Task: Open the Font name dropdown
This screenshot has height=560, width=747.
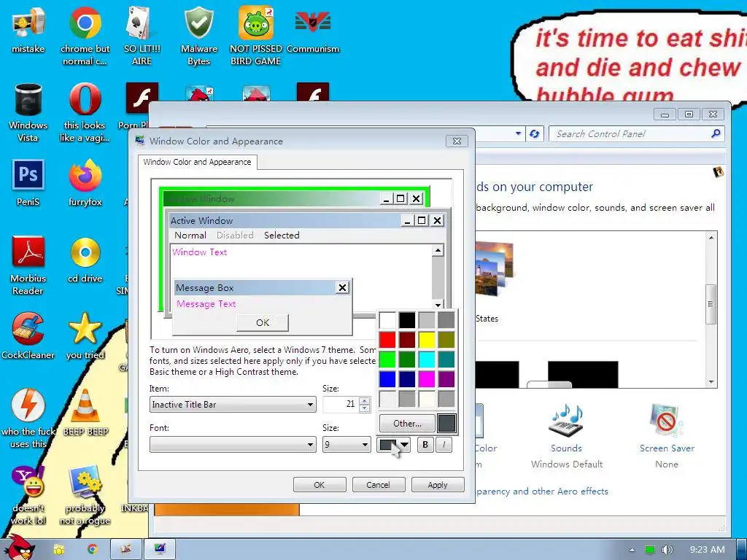Action: click(x=233, y=445)
